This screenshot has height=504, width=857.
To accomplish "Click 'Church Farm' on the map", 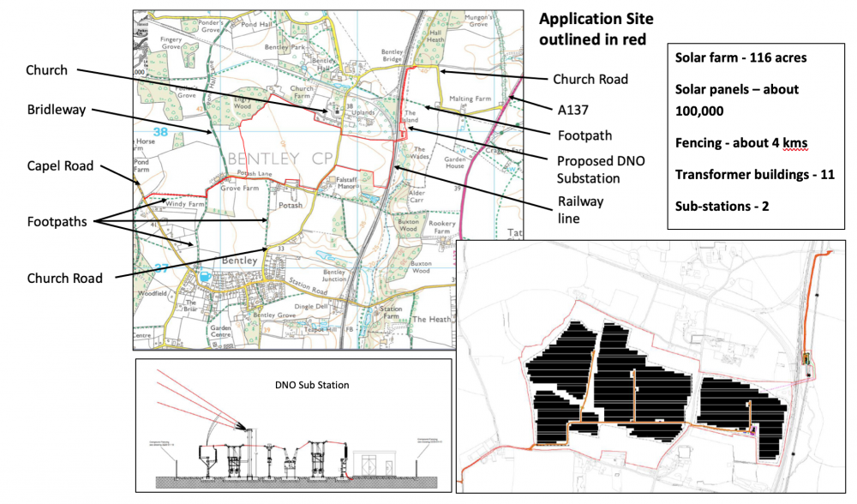I will [302, 92].
